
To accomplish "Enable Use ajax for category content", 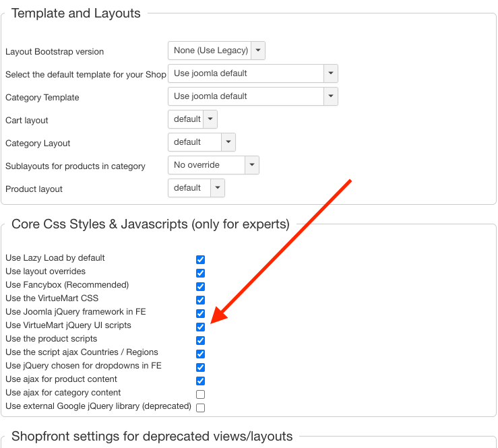I will [x=200, y=394].
